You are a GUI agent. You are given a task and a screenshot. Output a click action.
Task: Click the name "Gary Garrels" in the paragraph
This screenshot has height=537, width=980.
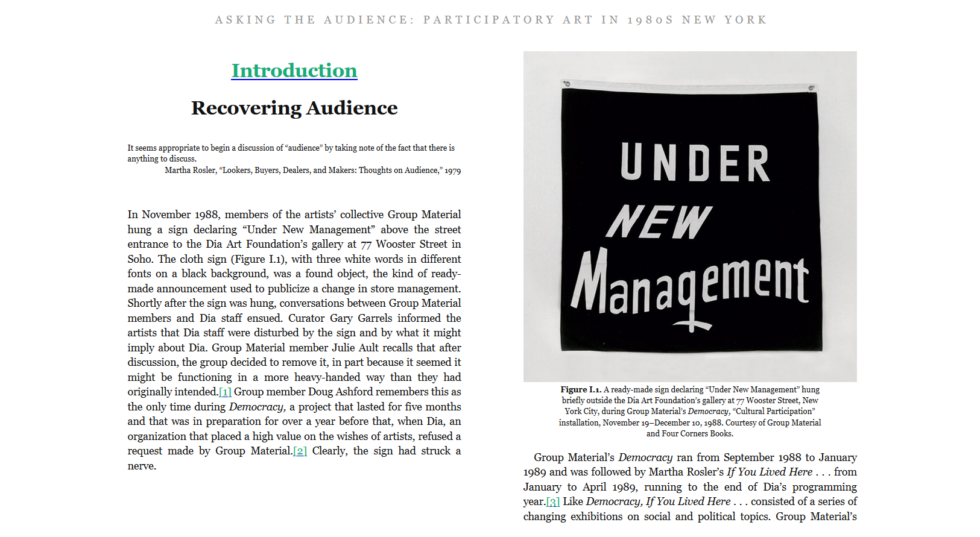point(361,318)
